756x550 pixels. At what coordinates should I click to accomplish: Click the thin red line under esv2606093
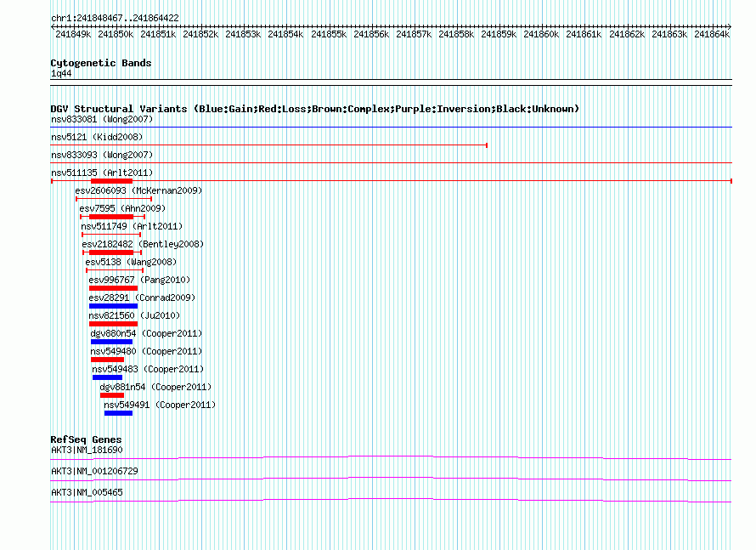coord(114,199)
